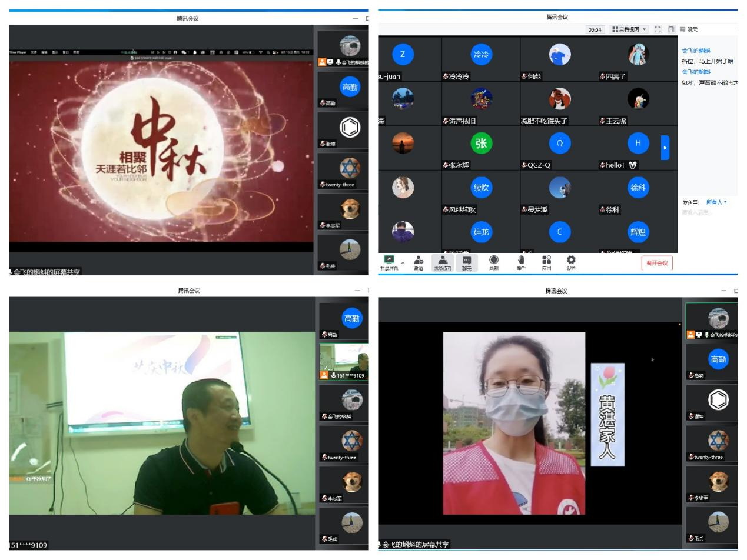Open the invite participants icon

(418, 262)
